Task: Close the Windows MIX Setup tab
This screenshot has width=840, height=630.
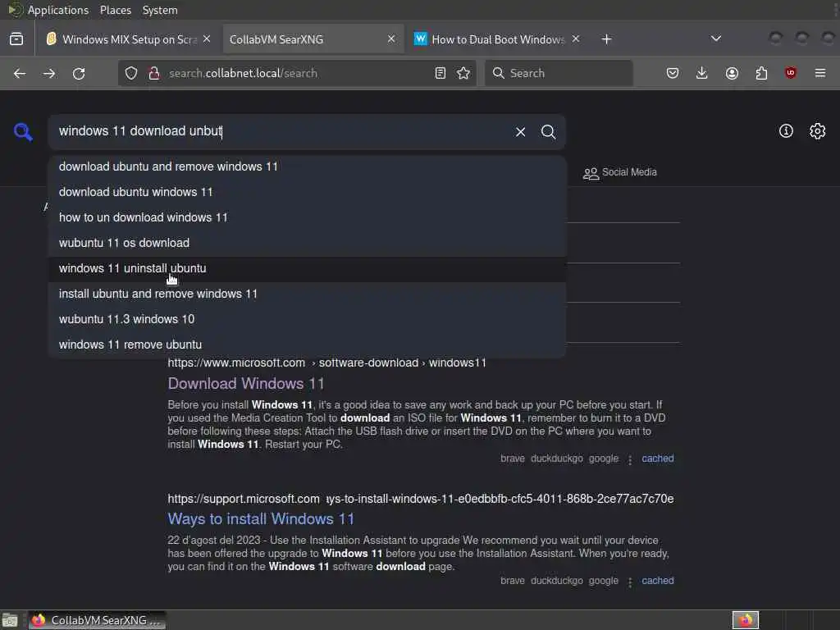Action: [207, 39]
